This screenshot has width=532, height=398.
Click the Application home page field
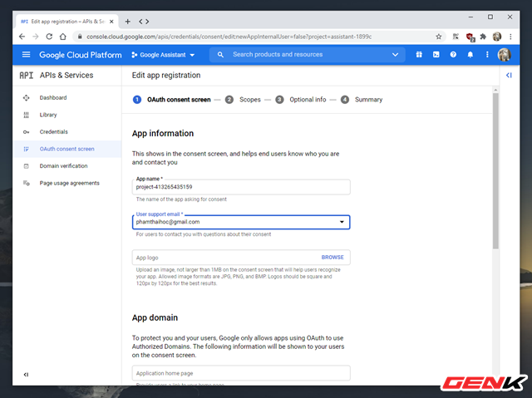(241, 373)
